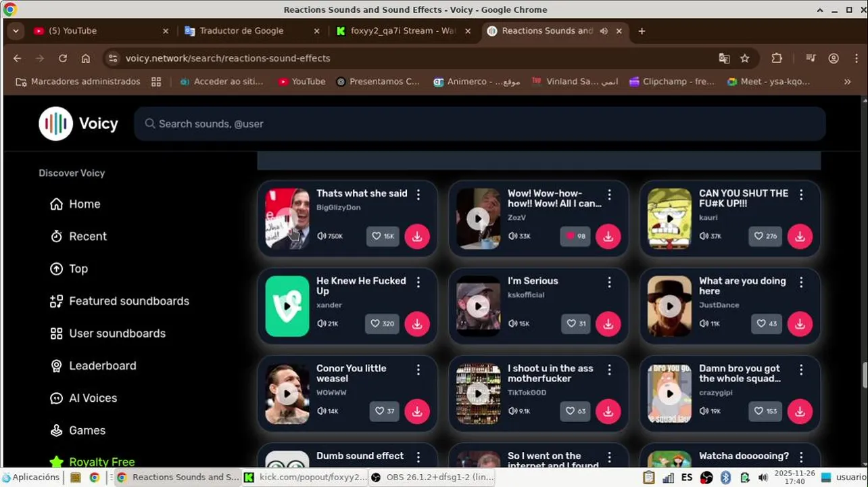Open uploader BigGlizyDon profile link
The image size is (868, 487).
pos(339,208)
